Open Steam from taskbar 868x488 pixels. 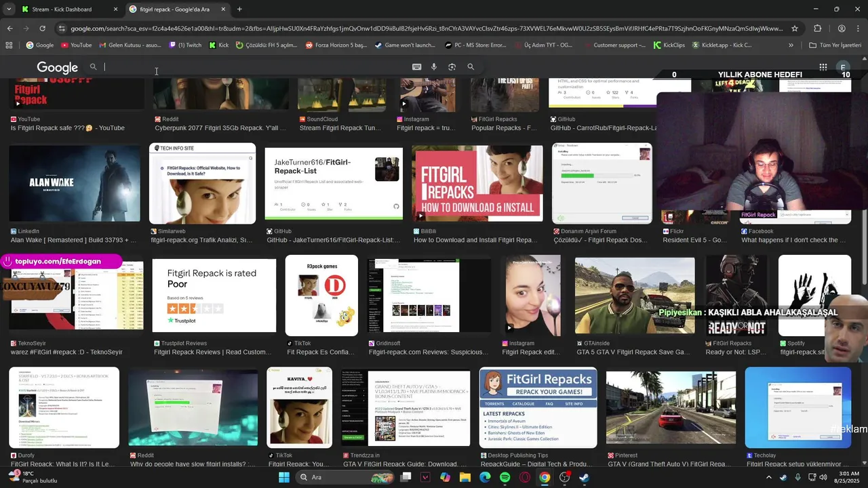[x=584, y=477]
